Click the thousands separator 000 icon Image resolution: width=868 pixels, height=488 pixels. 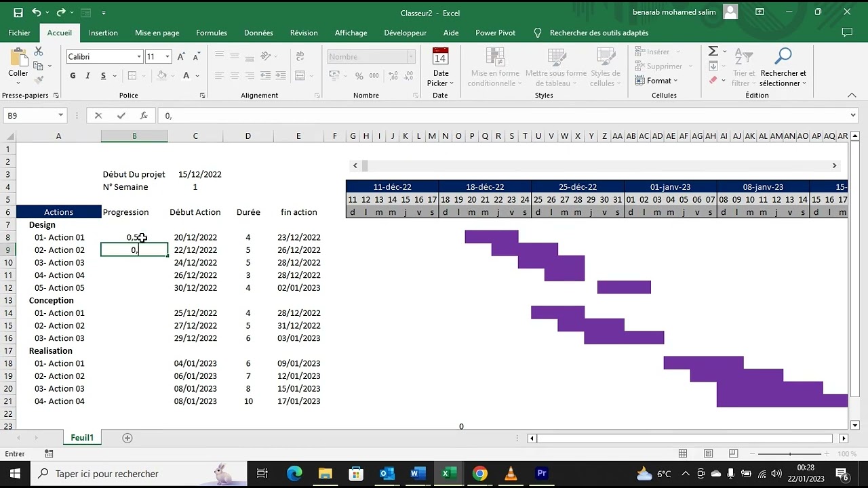point(374,76)
